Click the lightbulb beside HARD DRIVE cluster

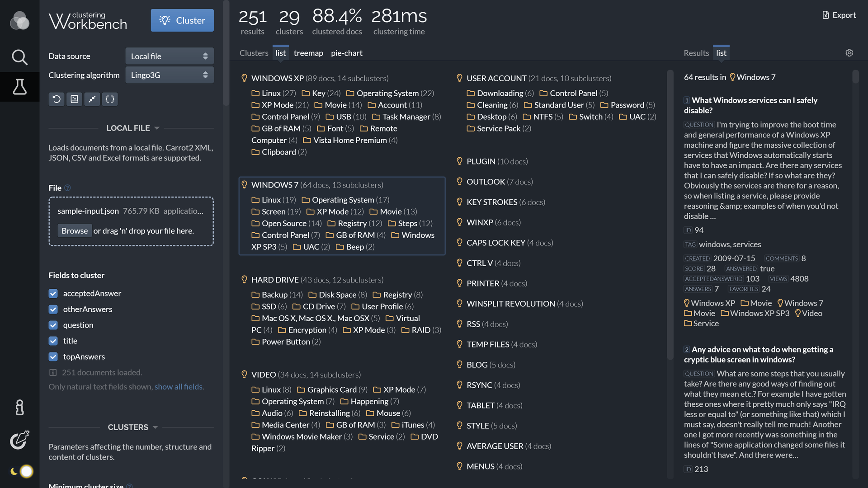pos(244,279)
